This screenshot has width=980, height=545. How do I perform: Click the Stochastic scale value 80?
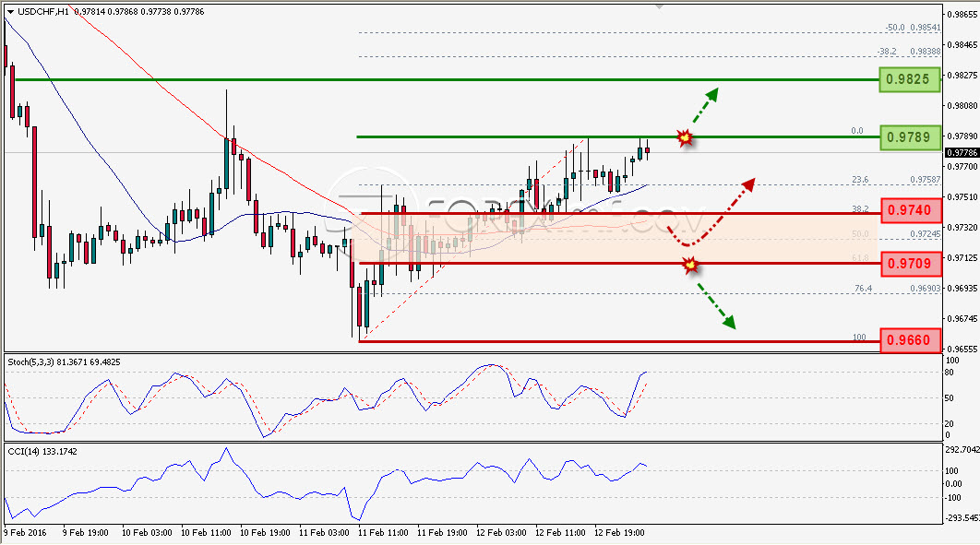[x=949, y=373]
